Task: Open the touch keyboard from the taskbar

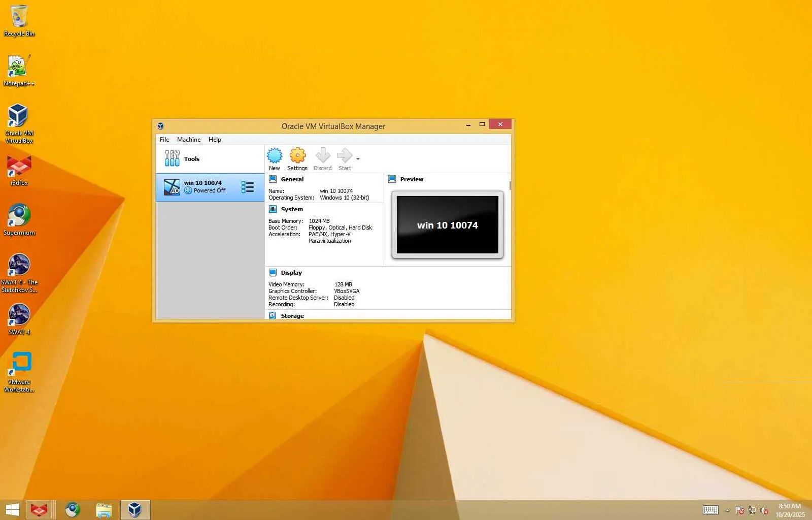Action: (x=710, y=510)
